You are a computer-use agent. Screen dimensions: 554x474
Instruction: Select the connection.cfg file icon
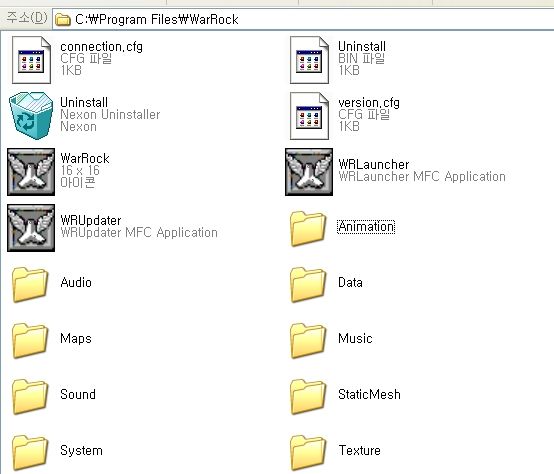[x=31, y=60]
